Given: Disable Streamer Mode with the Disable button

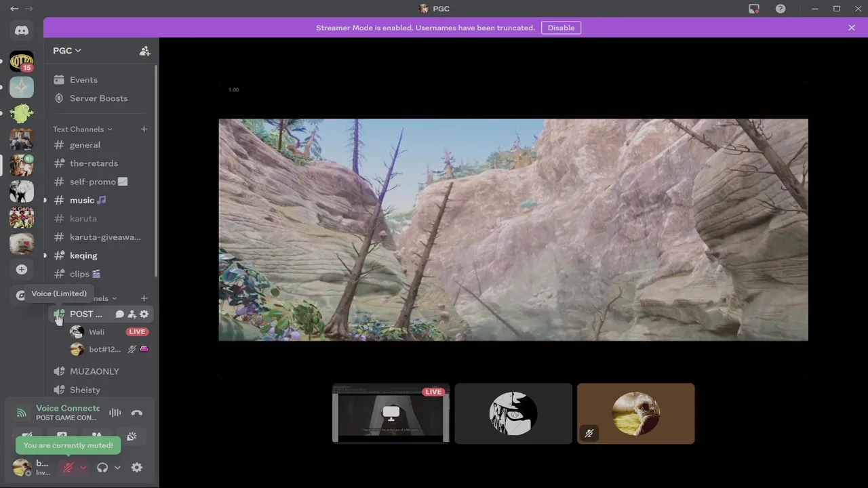Looking at the screenshot, I should pos(561,28).
